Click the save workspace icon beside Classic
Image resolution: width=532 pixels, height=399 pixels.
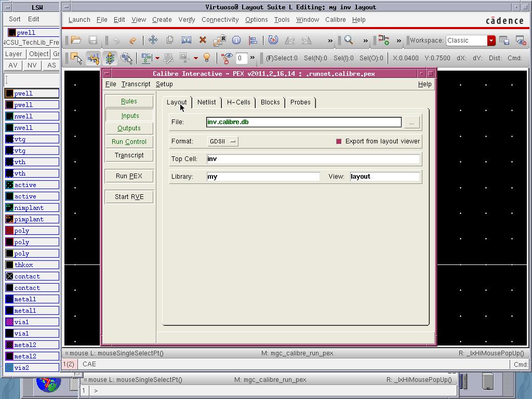click(x=504, y=41)
